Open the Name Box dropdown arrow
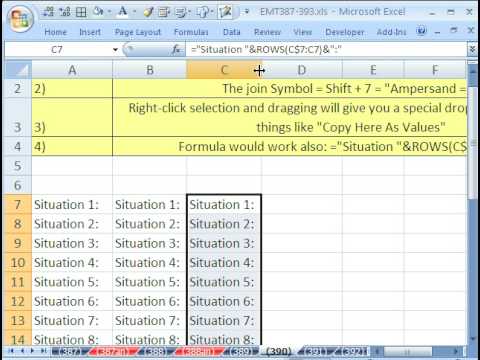Viewport: 480px width, 360px height. point(115,50)
